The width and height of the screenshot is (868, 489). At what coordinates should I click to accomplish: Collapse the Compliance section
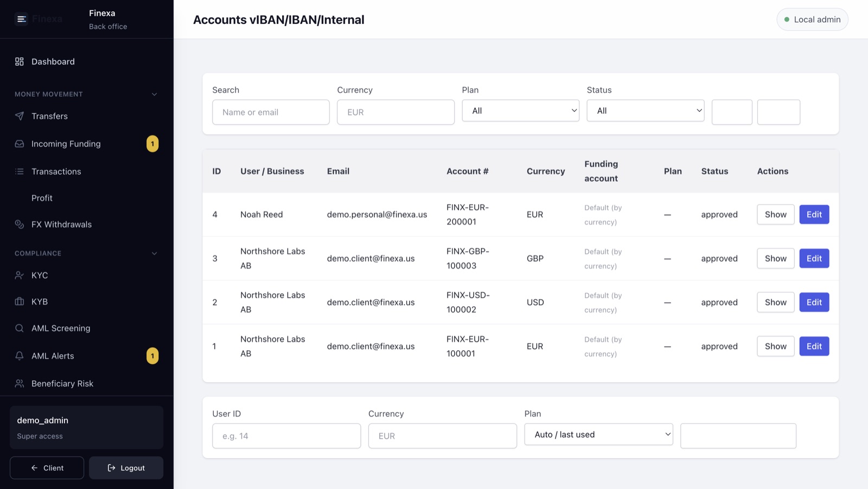[154, 254]
